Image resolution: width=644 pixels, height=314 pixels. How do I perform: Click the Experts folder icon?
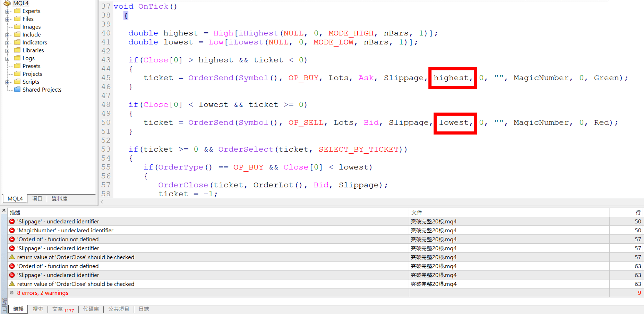coord(18,11)
